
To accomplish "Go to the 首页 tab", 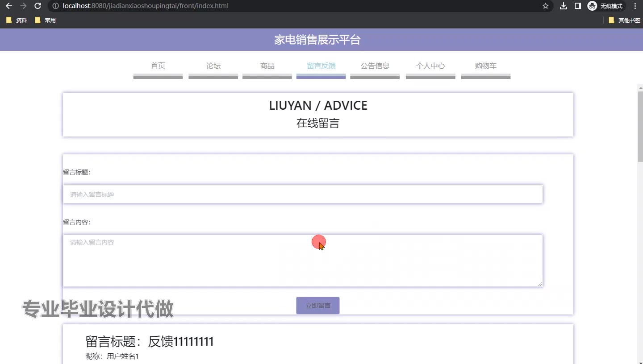I will coord(158,66).
